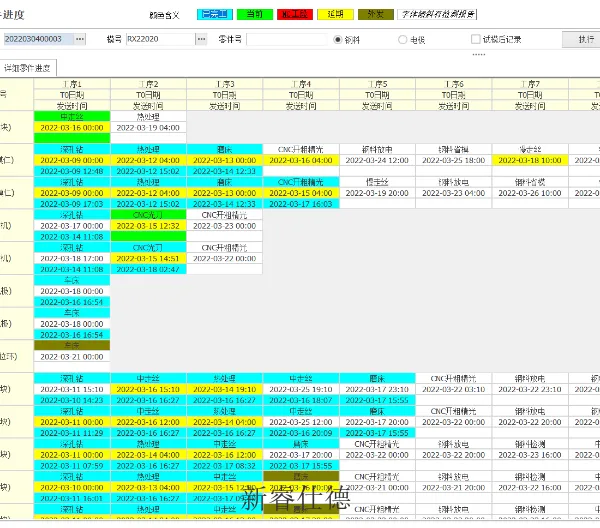Select cell 2022-03-19 20:00

pos(377,193)
